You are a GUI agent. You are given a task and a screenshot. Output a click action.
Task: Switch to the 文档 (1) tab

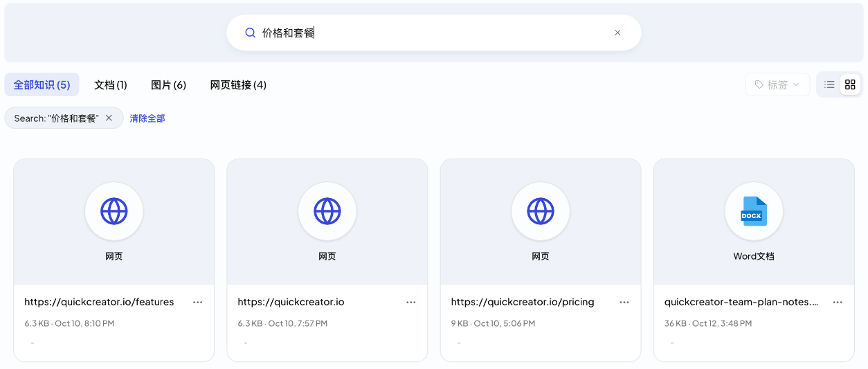(x=111, y=84)
